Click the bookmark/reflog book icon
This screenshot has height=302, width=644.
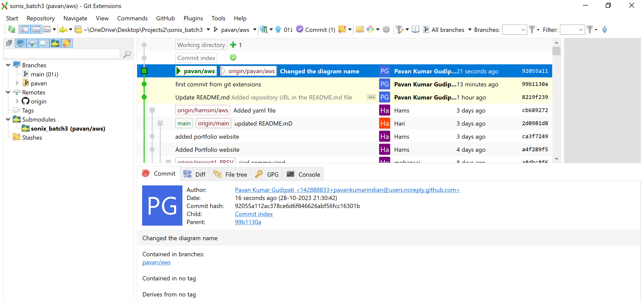415,30
